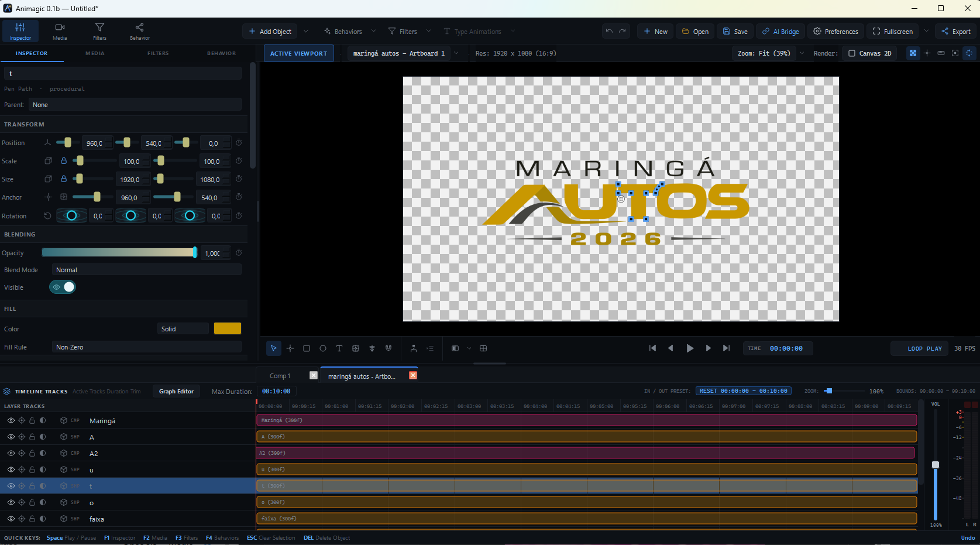Switch to the Comp 1 timeline tab
The height and width of the screenshot is (545, 980).
(280, 376)
